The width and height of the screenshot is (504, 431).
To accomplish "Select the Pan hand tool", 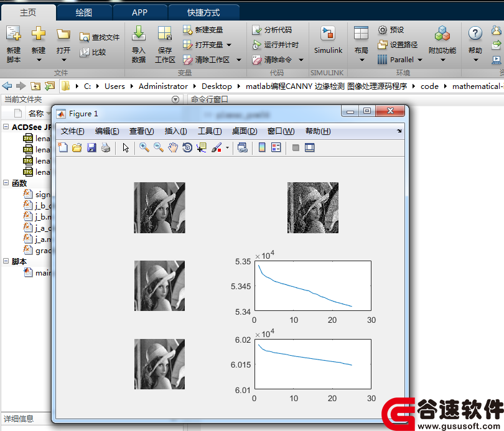I will tap(173, 148).
